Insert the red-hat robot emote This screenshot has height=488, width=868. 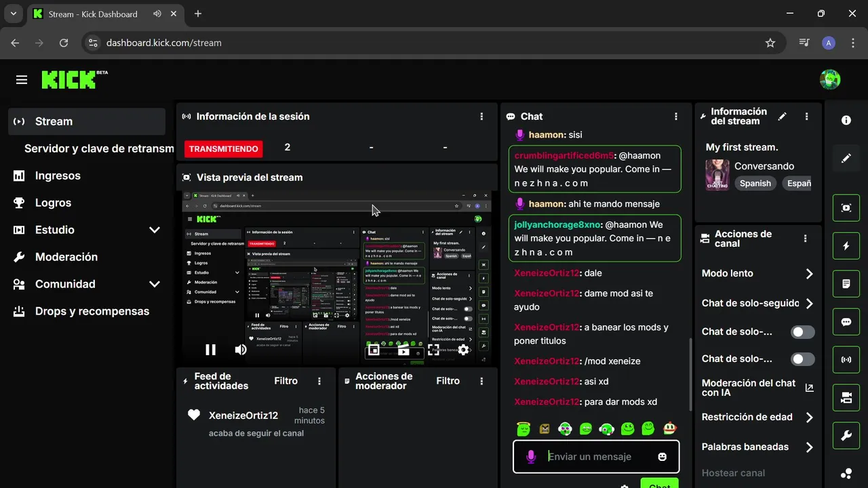coord(669,428)
